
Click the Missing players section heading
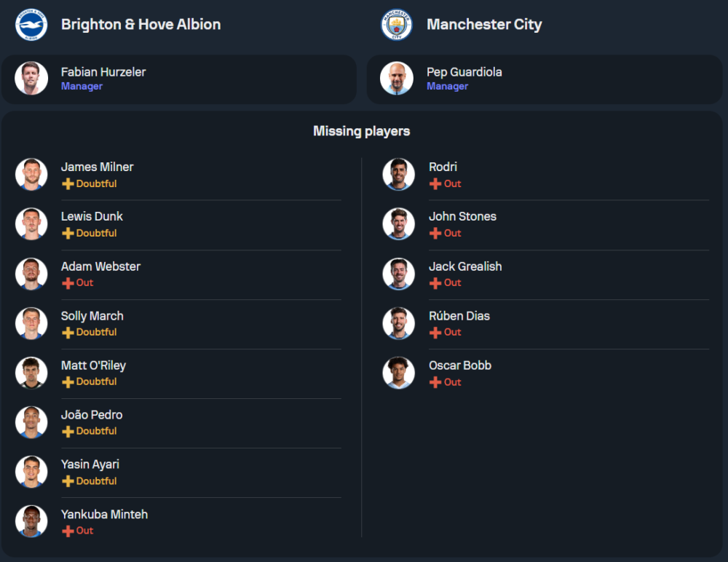[x=362, y=132]
